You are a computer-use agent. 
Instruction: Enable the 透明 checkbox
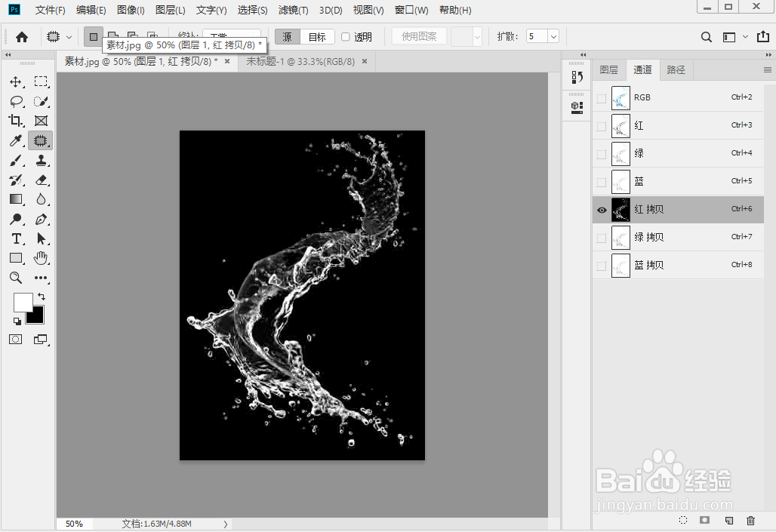pyautogui.click(x=346, y=37)
